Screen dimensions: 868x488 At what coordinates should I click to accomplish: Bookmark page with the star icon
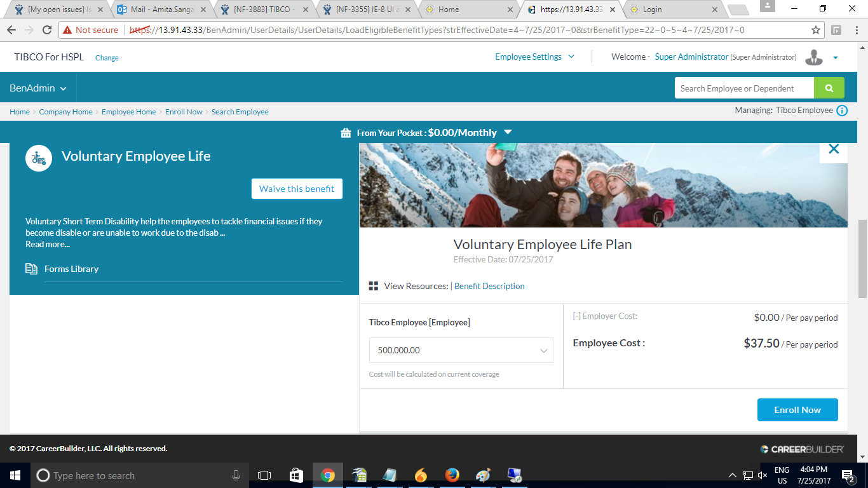816,30
